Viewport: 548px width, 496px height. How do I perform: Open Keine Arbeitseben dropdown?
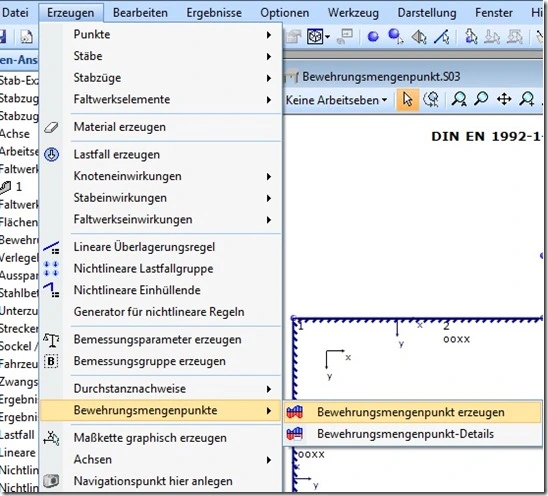coord(336,100)
